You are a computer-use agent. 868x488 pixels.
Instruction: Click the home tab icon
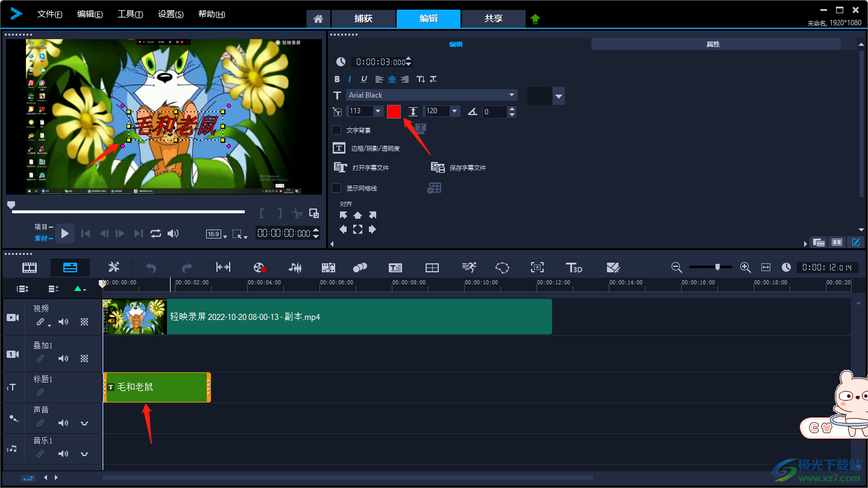tap(318, 19)
